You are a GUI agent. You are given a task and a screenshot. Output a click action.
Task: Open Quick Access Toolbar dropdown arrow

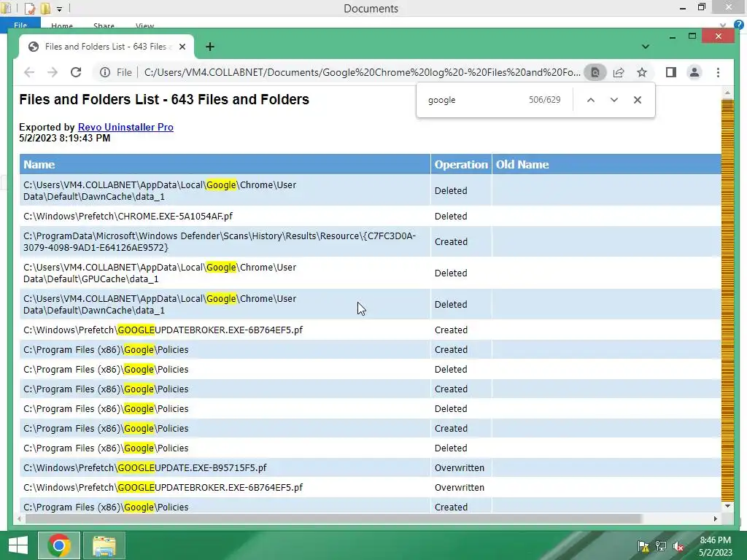pos(60,9)
